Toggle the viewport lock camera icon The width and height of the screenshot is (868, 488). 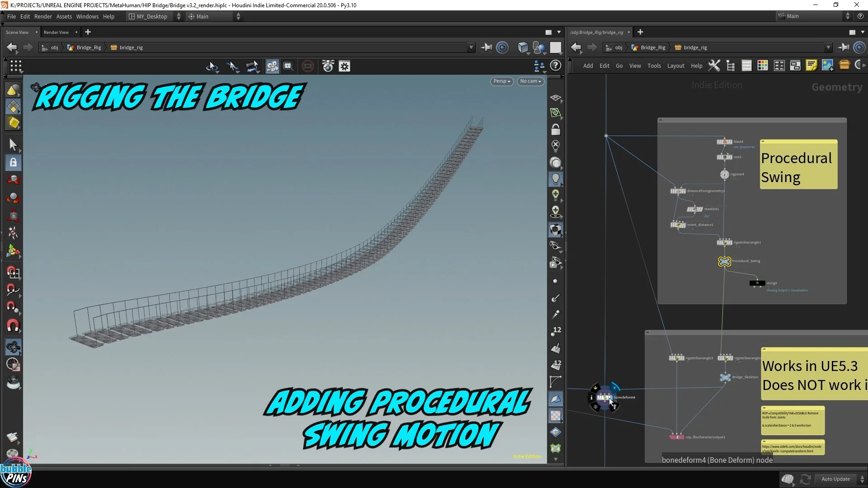coord(556,130)
